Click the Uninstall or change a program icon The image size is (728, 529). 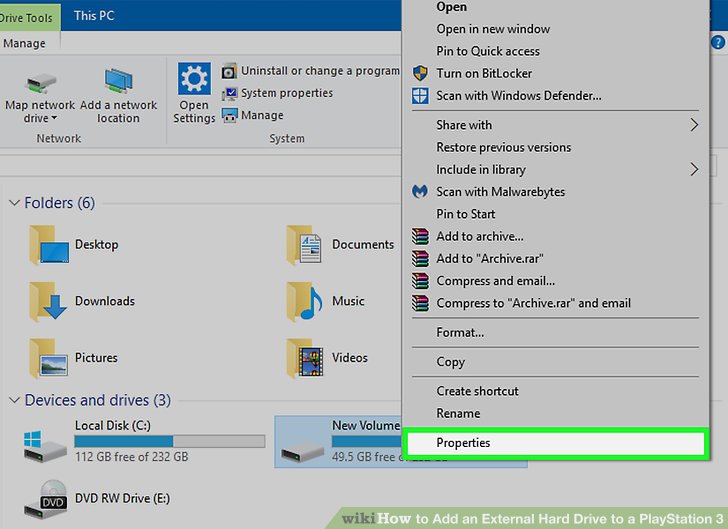(229, 71)
